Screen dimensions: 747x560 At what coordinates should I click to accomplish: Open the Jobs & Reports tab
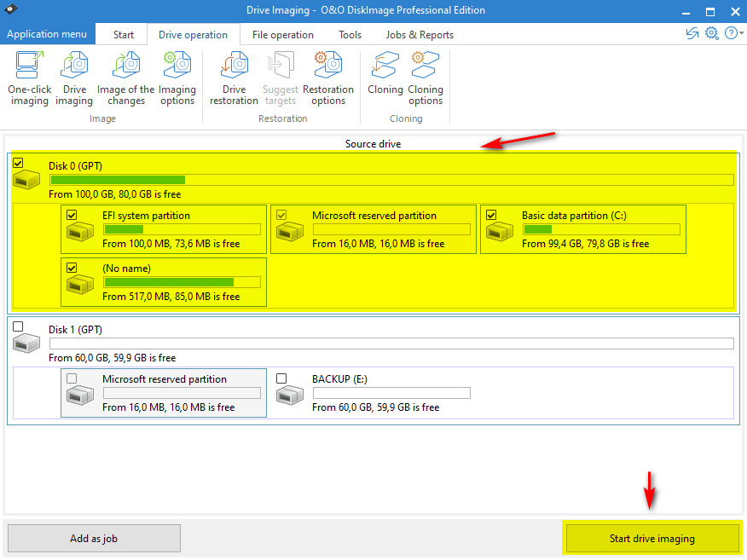[x=420, y=35]
